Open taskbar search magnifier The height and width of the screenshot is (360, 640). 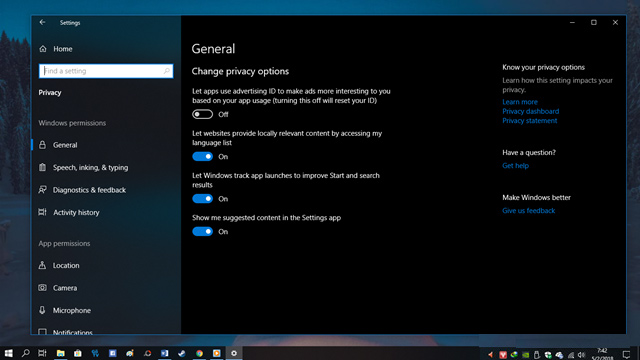25,353
